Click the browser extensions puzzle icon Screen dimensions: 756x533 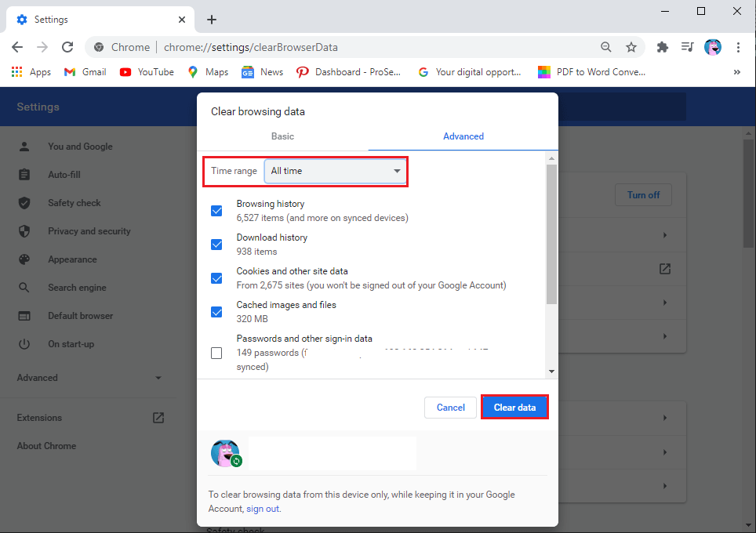pos(662,47)
